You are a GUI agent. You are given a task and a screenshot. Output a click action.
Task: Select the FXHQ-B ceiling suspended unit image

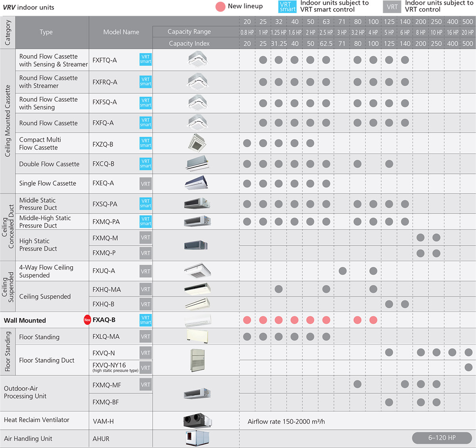(197, 304)
